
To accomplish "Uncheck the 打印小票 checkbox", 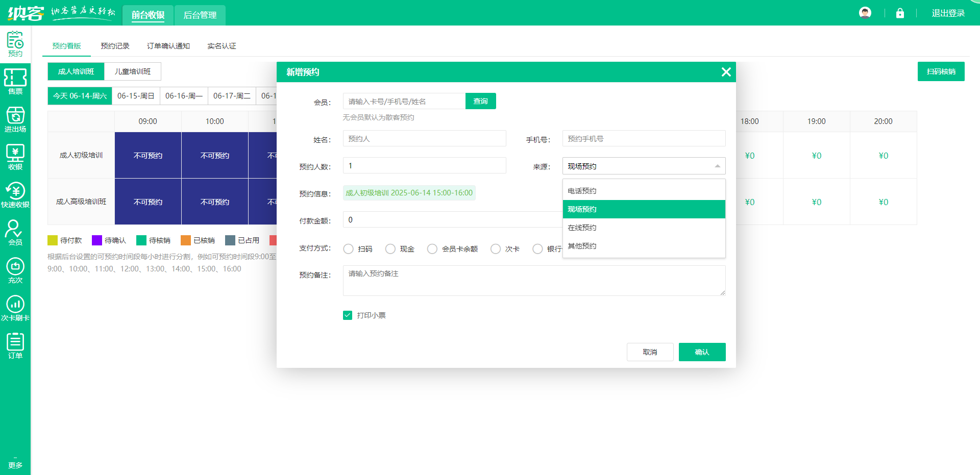I will point(348,315).
